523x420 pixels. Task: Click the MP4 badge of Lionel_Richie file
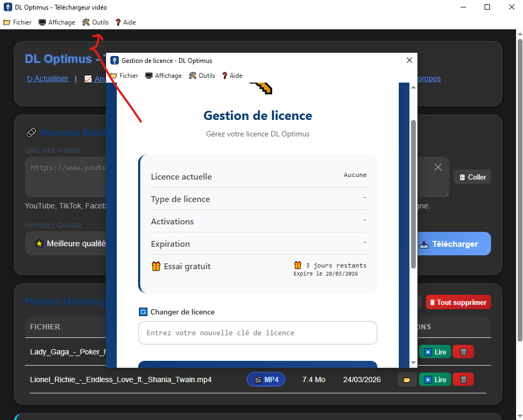click(x=266, y=379)
